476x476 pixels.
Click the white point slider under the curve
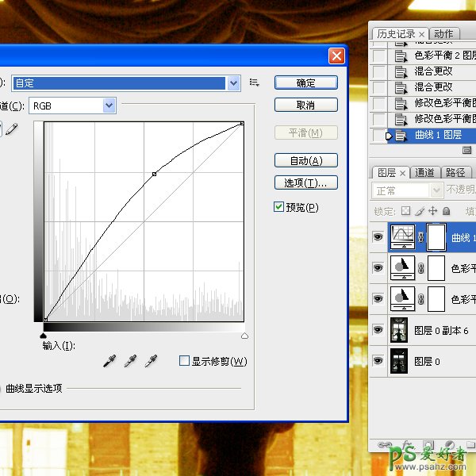click(244, 336)
